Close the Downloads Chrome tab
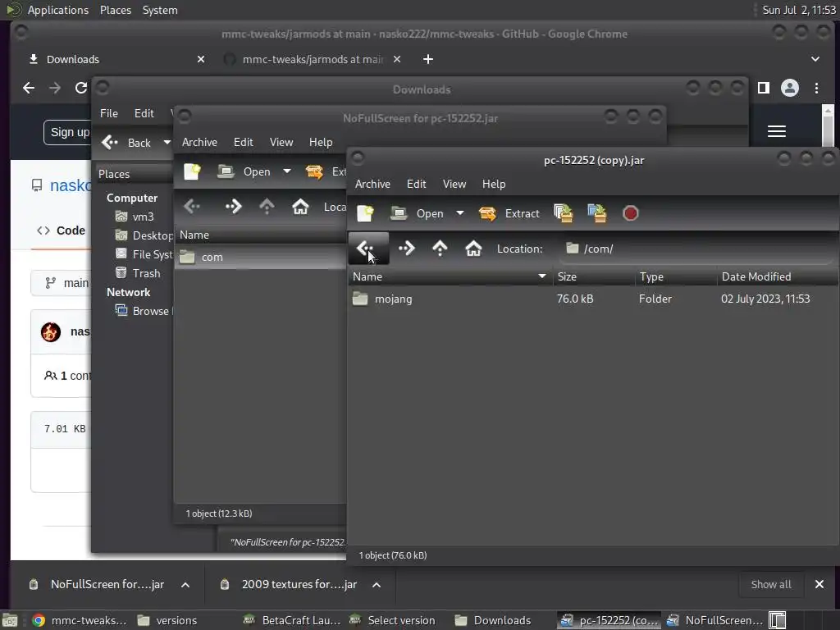Image resolution: width=840 pixels, height=630 pixels. click(201, 59)
